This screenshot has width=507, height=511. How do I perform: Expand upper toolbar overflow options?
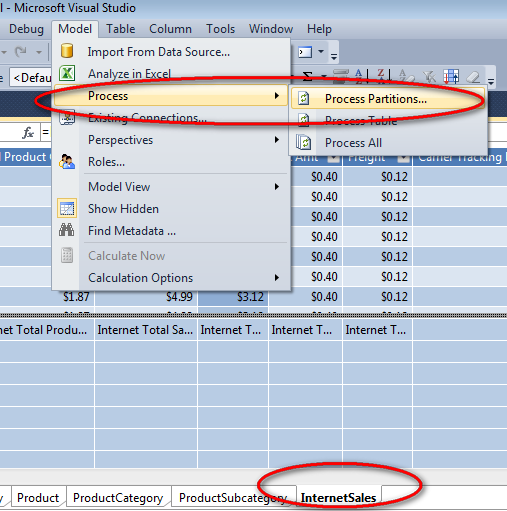tap(334, 57)
